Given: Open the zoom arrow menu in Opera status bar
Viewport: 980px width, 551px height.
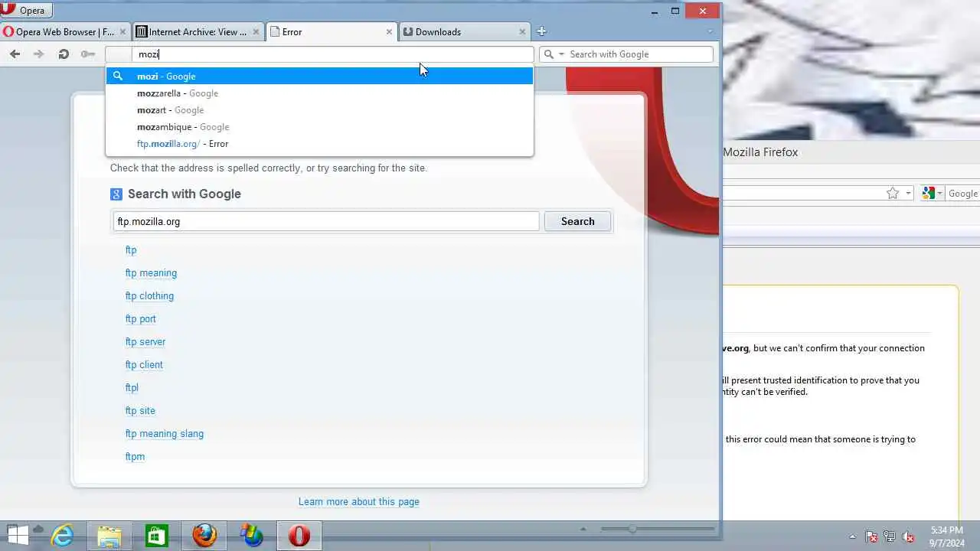Looking at the screenshot, I should pos(583,529).
